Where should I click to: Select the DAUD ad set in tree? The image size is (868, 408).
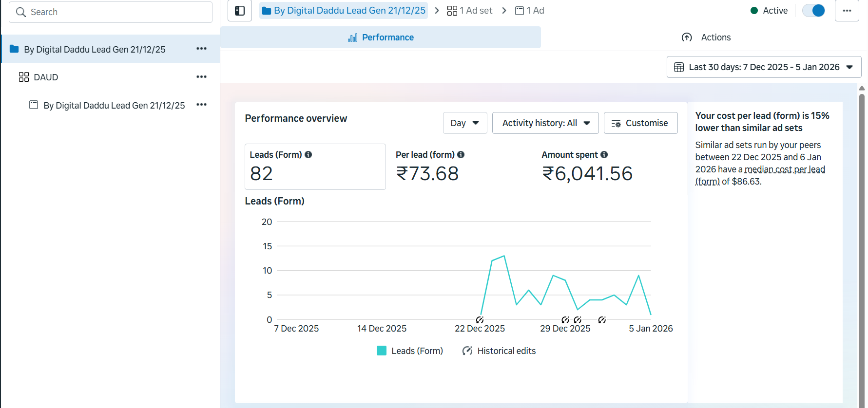pyautogui.click(x=46, y=77)
